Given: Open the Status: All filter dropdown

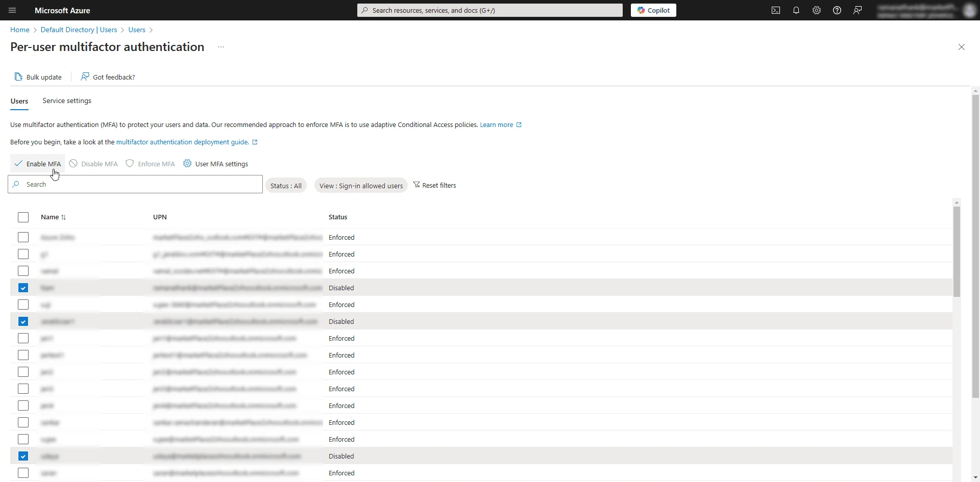Looking at the screenshot, I should (x=286, y=185).
